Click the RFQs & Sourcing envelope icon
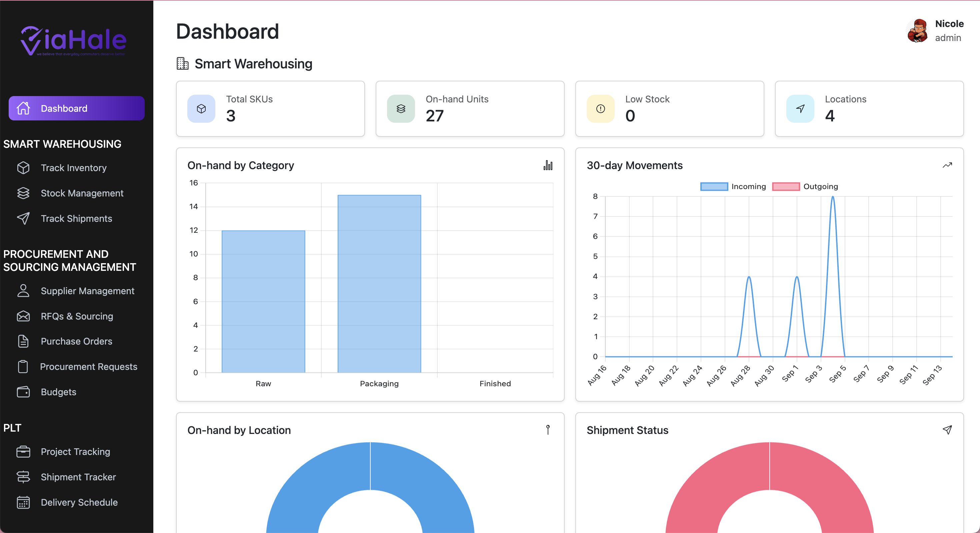The width and height of the screenshot is (980, 533). coord(23,316)
